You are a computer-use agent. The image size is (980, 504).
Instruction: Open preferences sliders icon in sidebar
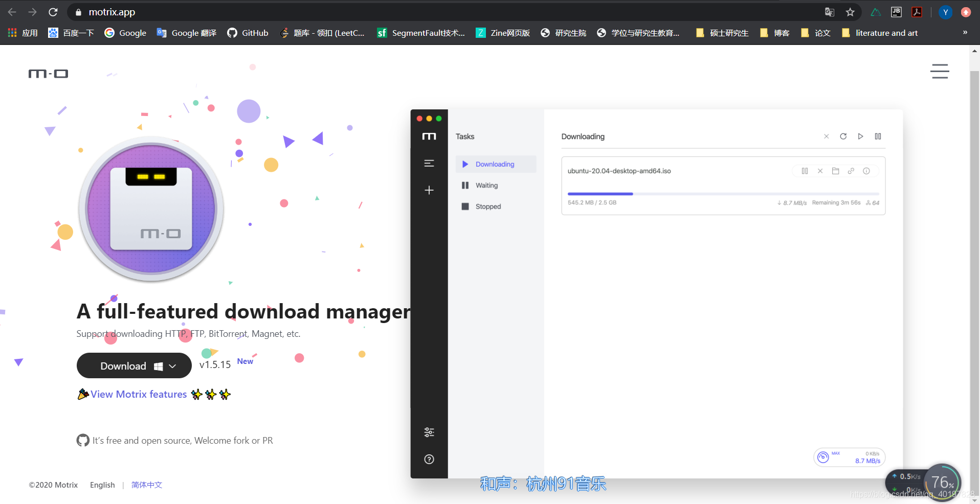click(429, 432)
